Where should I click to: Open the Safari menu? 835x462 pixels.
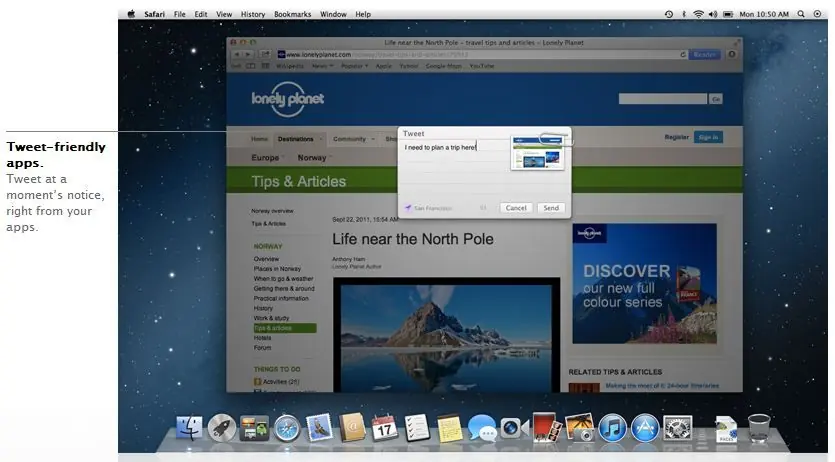tap(154, 14)
